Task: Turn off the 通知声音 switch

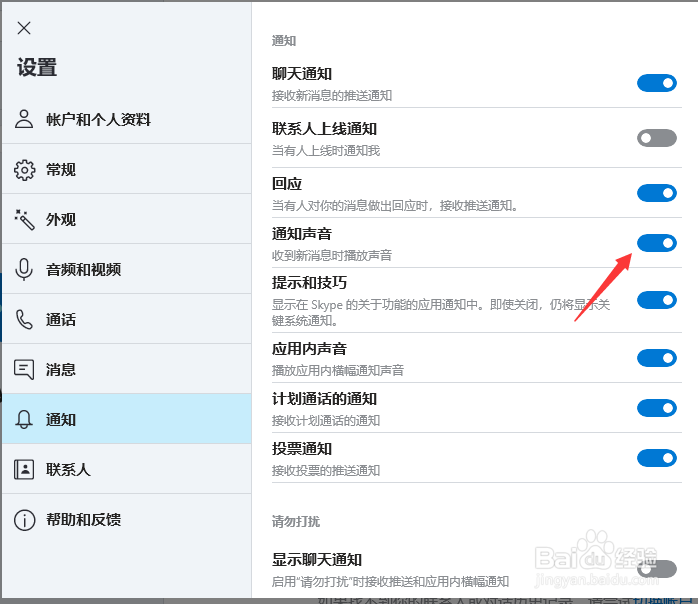Action: pos(657,243)
